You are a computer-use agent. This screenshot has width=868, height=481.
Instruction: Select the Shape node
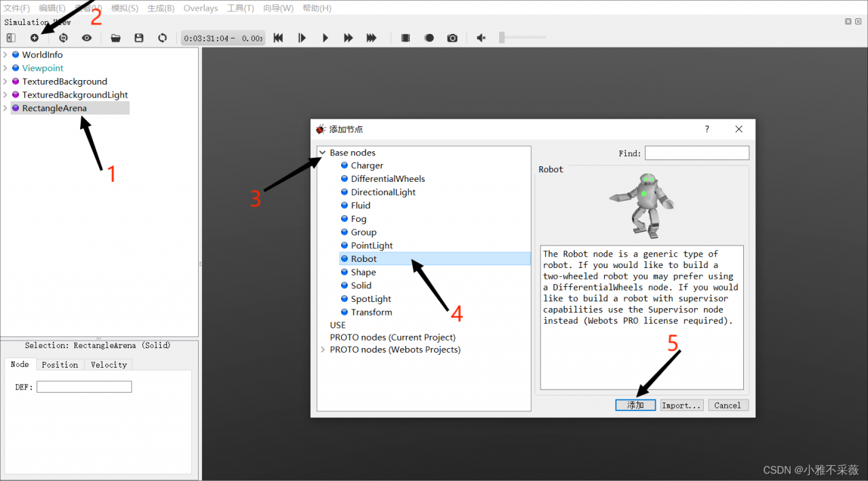363,272
